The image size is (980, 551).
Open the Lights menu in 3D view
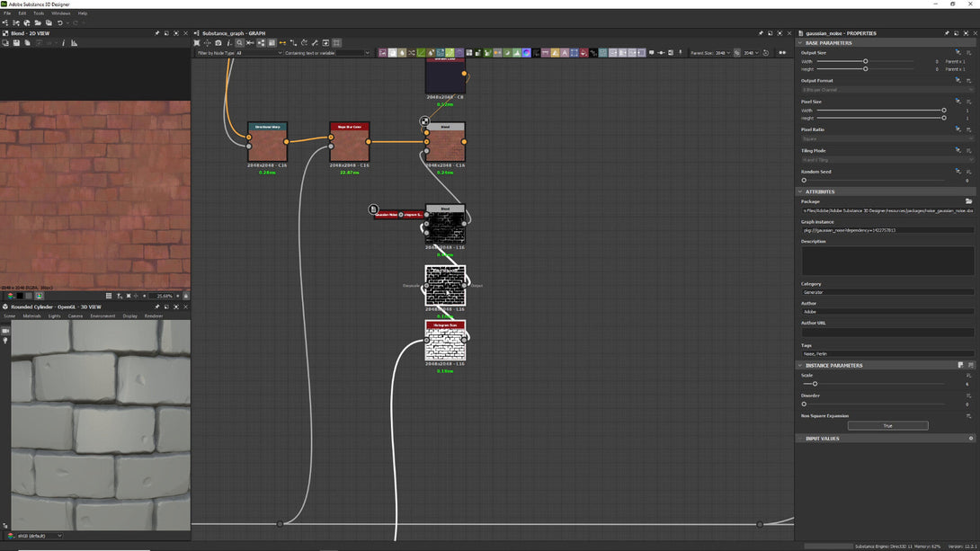point(54,316)
